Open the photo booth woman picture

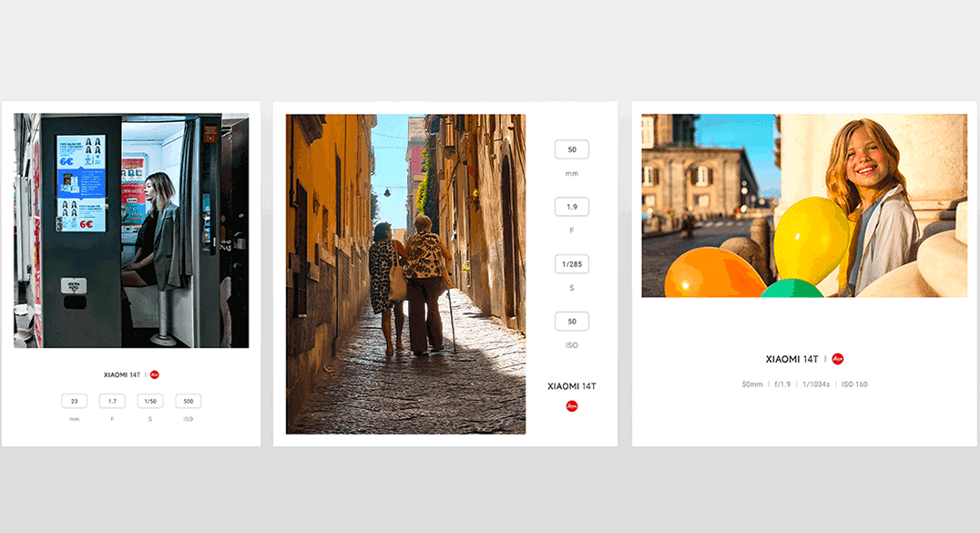tap(131, 231)
